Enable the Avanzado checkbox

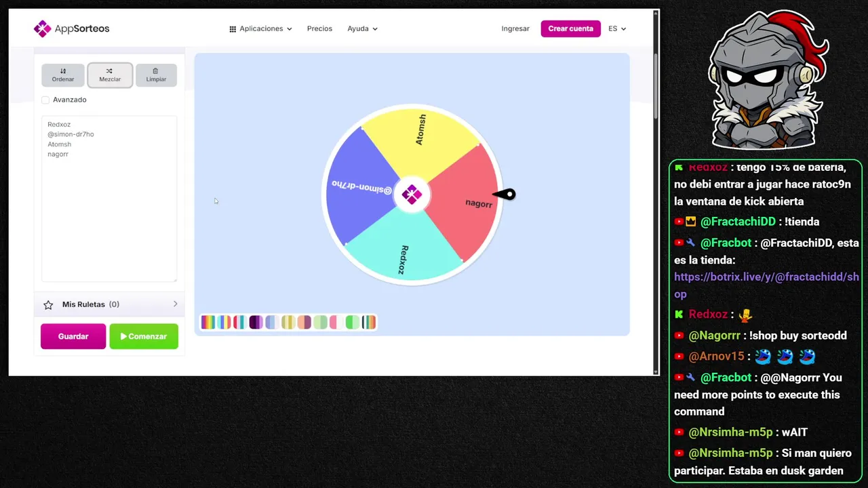(x=45, y=100)
